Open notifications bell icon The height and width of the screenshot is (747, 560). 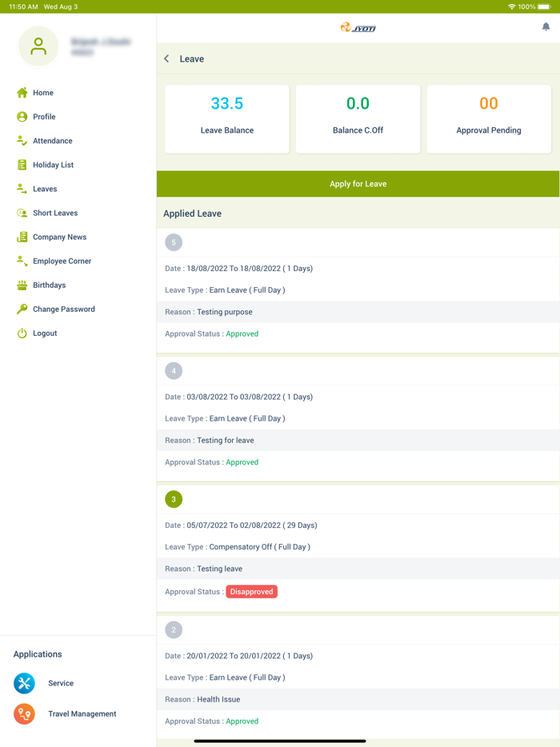pyautogui.click(x=546, y=27)
